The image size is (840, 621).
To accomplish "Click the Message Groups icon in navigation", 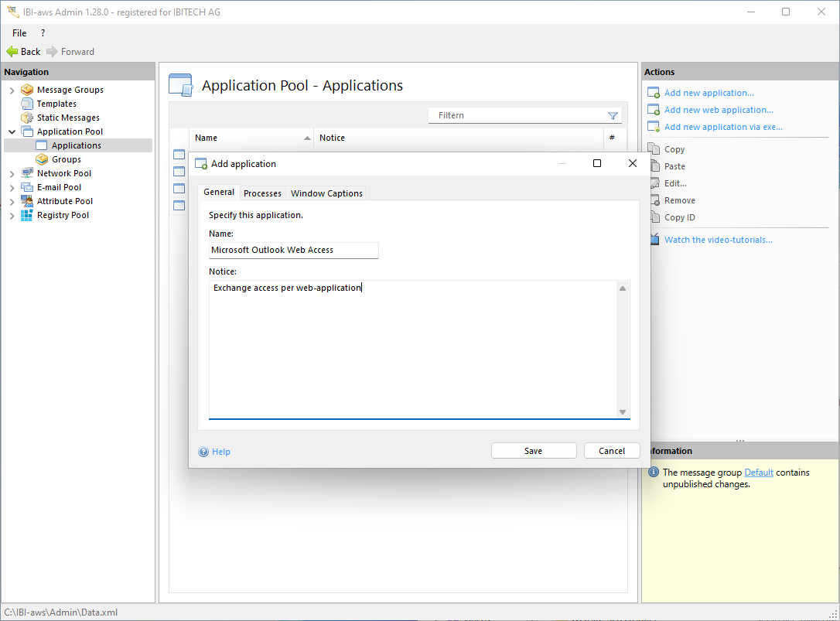I will coord(27,90).
